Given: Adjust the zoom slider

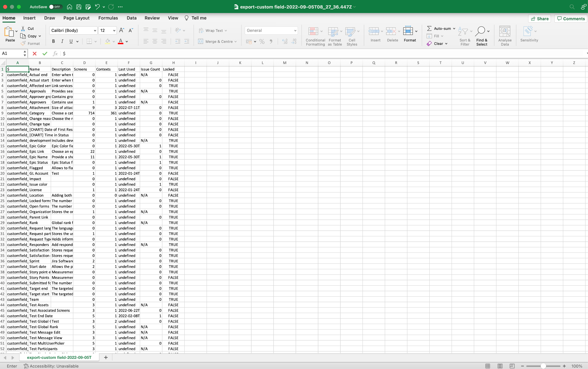Looking at the screenshot, I should pos(543,366).
